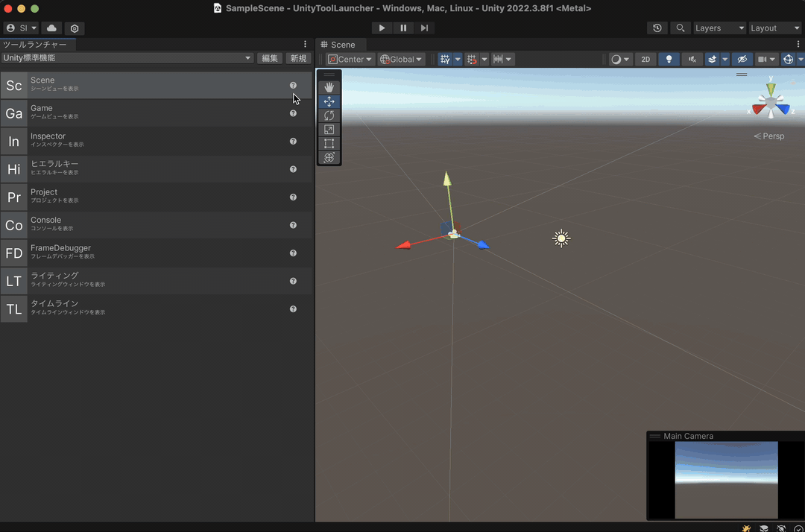Click the 編集 button
Viewport: 805px width, 532px height.
click(270, 58)
